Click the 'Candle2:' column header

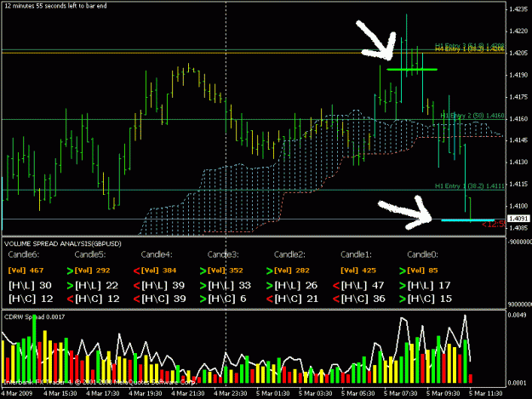point(289,254)
